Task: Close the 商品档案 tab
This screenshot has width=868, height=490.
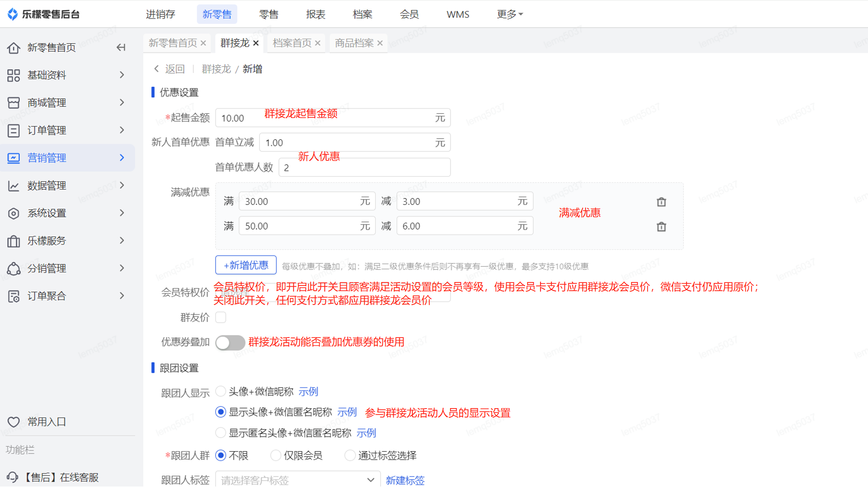Action: (x=380, y=43)
